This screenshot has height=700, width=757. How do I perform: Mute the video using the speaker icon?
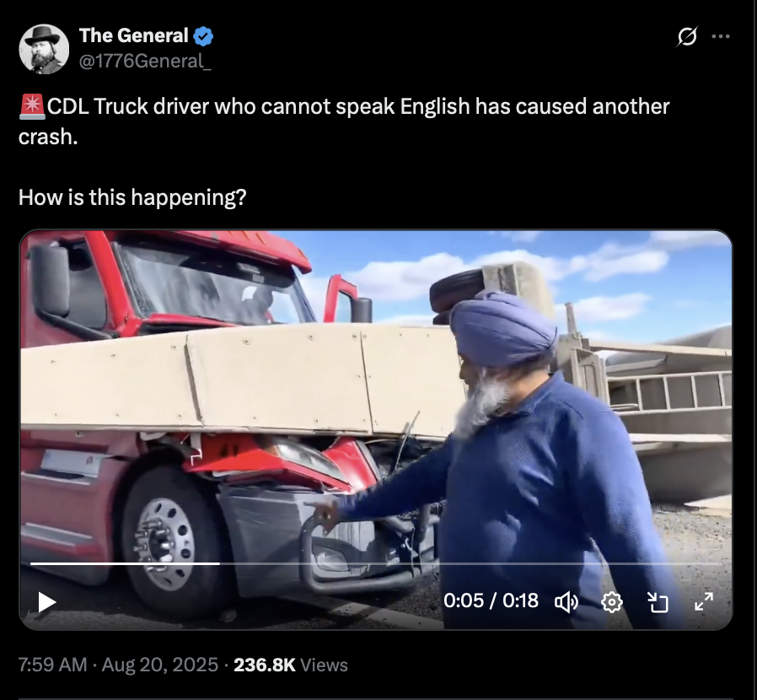566,602
